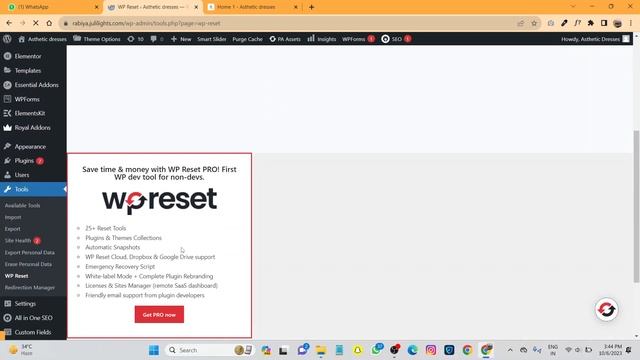Bookmark this page with star icon
Viewport: 640px width, 360px height.
tap(534, 23)
